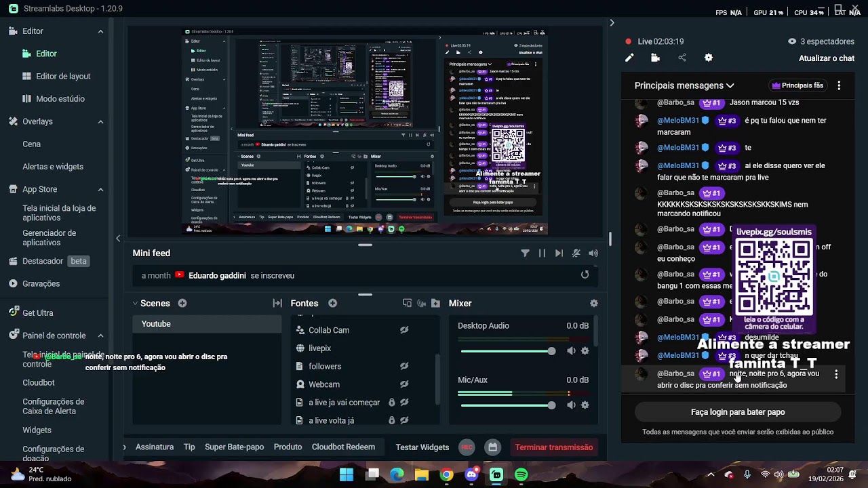Open Cloudbot settings in sidebar
The height and width of the screenshot is (488, 868).
click(x=39, y=382)
